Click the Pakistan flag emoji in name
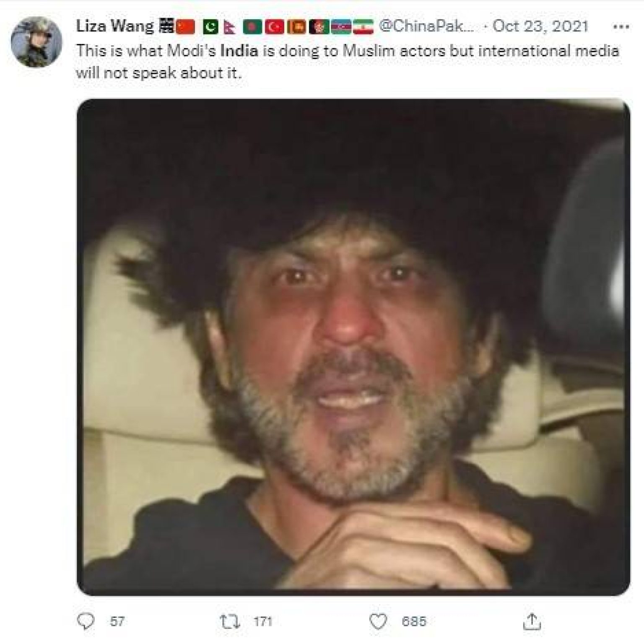 (211, 27)
